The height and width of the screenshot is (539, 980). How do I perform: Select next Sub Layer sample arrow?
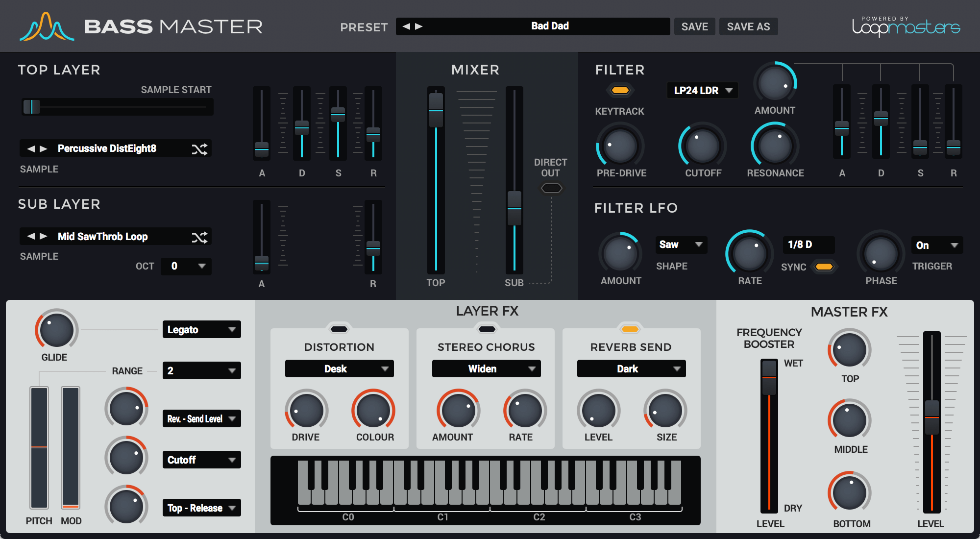(44, 236)
